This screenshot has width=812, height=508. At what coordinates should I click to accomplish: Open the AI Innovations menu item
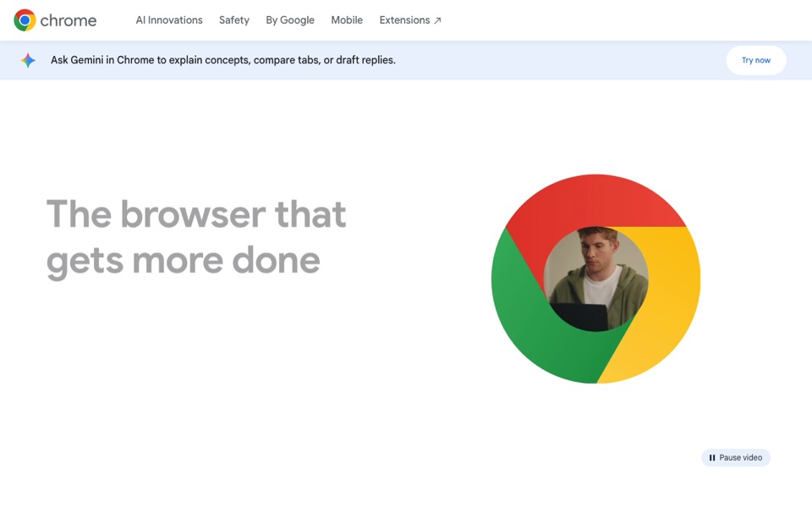[169, 20]
